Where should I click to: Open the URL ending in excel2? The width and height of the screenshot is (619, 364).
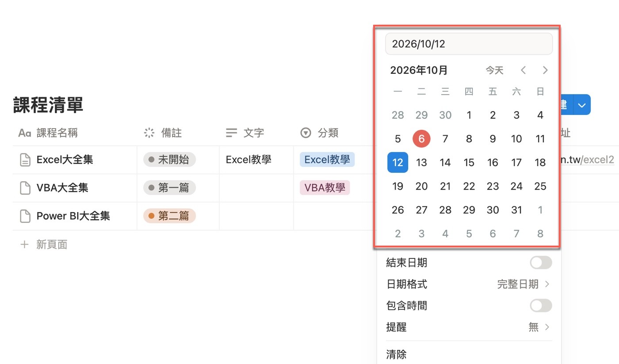pyautogui.click(x=587, y=160)
